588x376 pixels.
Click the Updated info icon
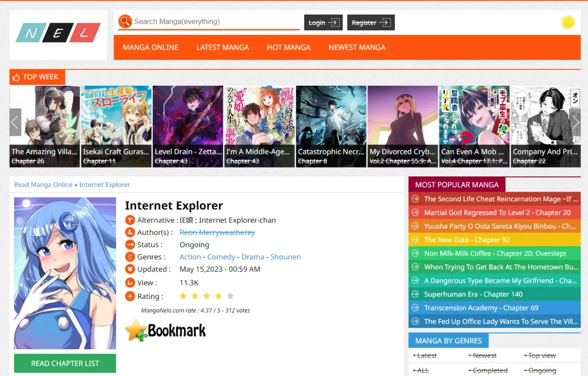pos(130,269)
